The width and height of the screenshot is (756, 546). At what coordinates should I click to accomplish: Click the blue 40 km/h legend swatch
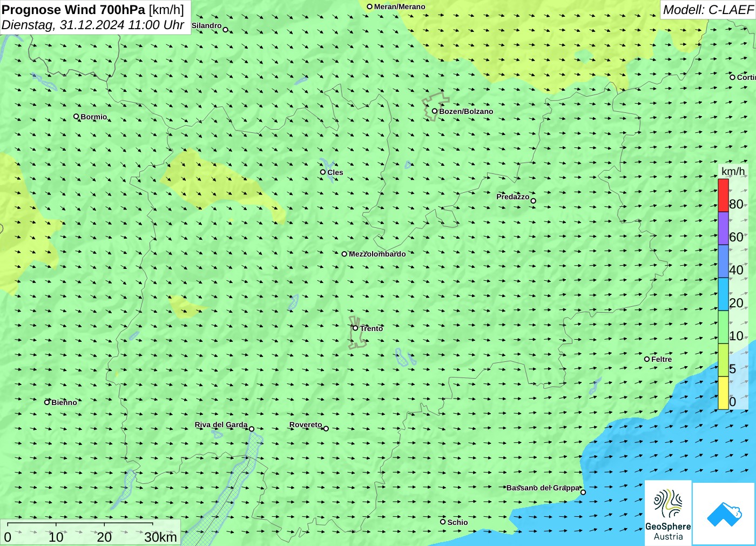pyautogui.click(x=723, y=261)
